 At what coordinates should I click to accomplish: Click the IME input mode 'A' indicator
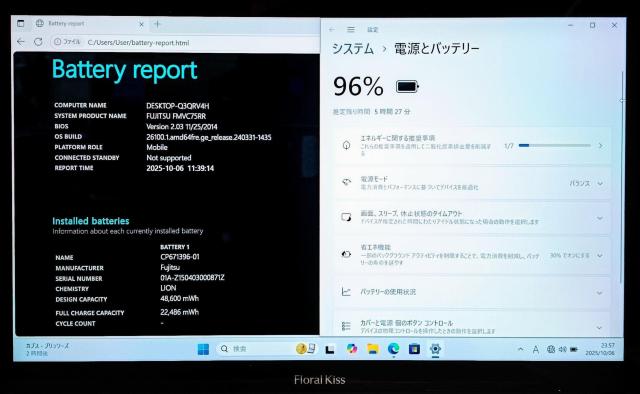pos(536,349)
